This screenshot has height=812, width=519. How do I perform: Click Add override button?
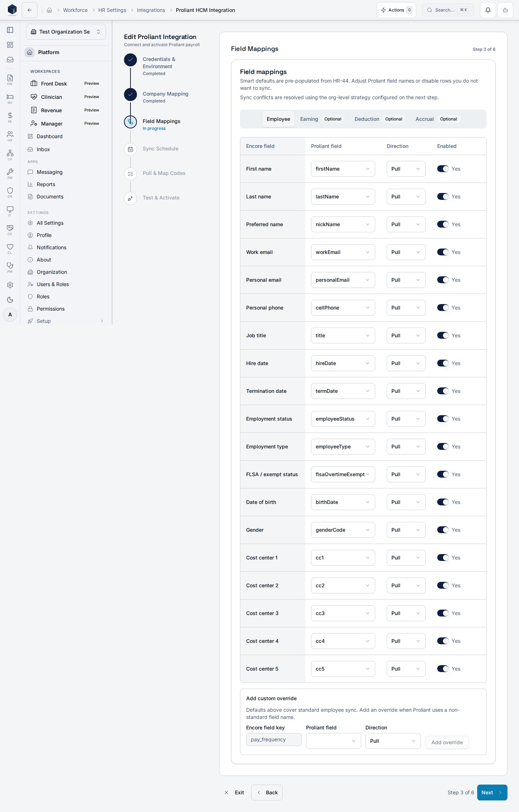coord(447,742)
